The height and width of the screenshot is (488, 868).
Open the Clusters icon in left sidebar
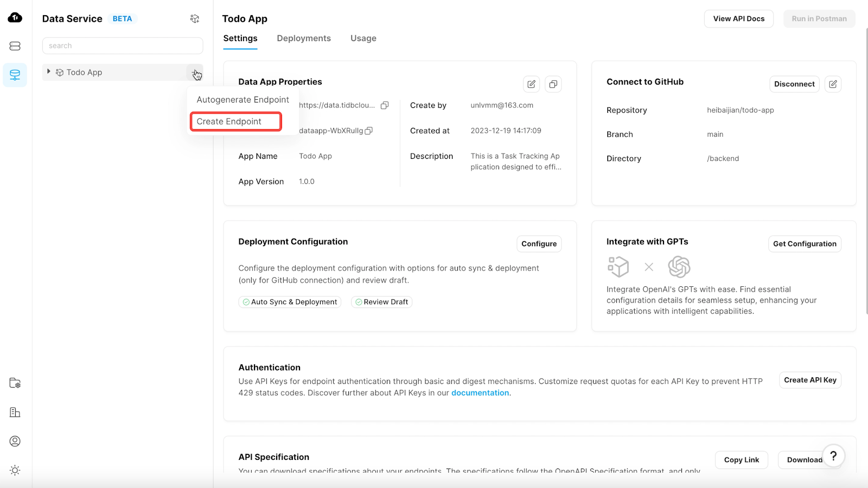click(15, 46)
